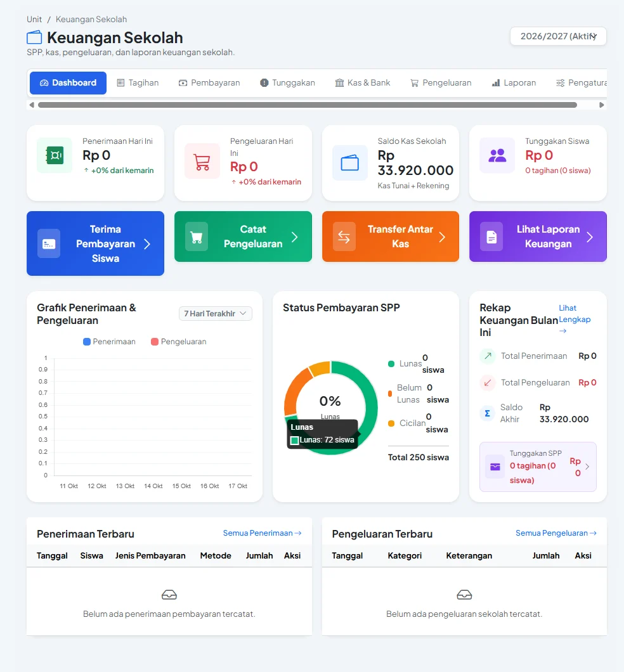This screenshot has height=672, width=624.
Task: Click the empty inbox icon under Penerimaan Terbaru
Action: [x=169, y=595]
